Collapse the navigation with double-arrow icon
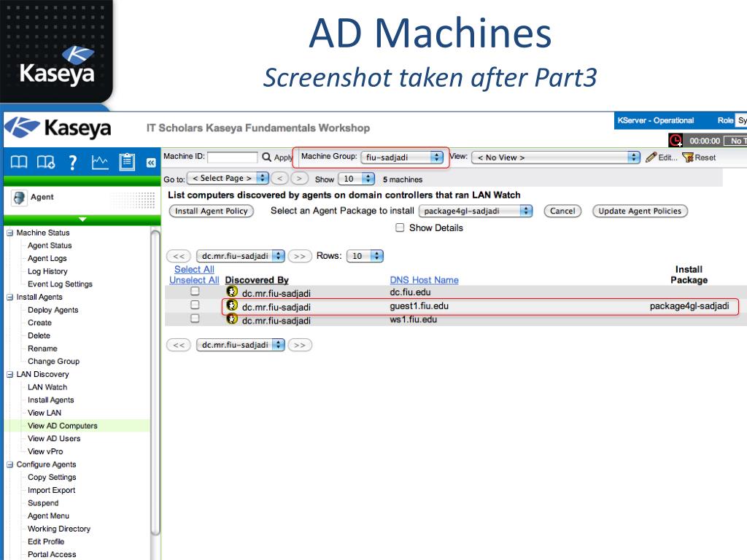747x560 pixels. click(x=151, y=163)
